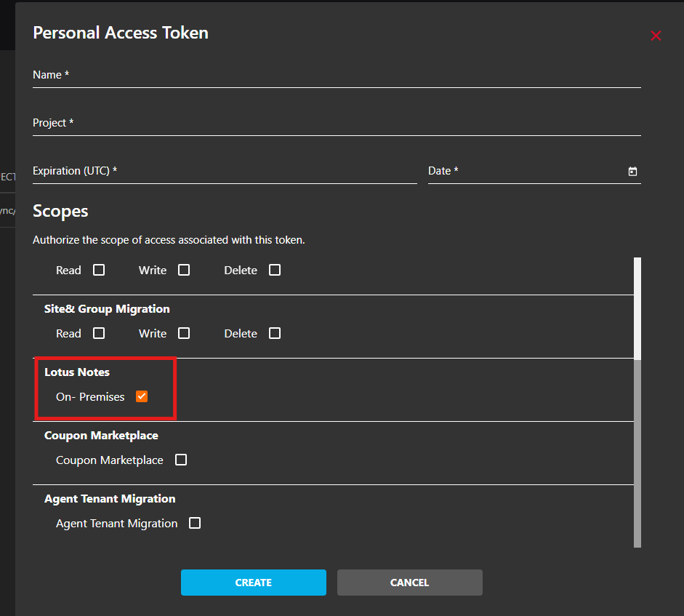
Task: Check the topmost Delete checkbox above Site& Group Migration
Action: 275,270
